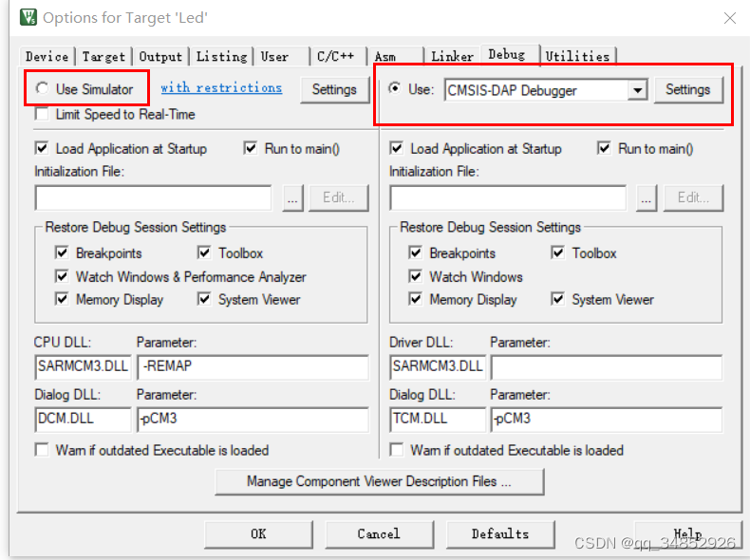Switch to the Target tab
750x560 pixels.
click(x=103, y=56)
